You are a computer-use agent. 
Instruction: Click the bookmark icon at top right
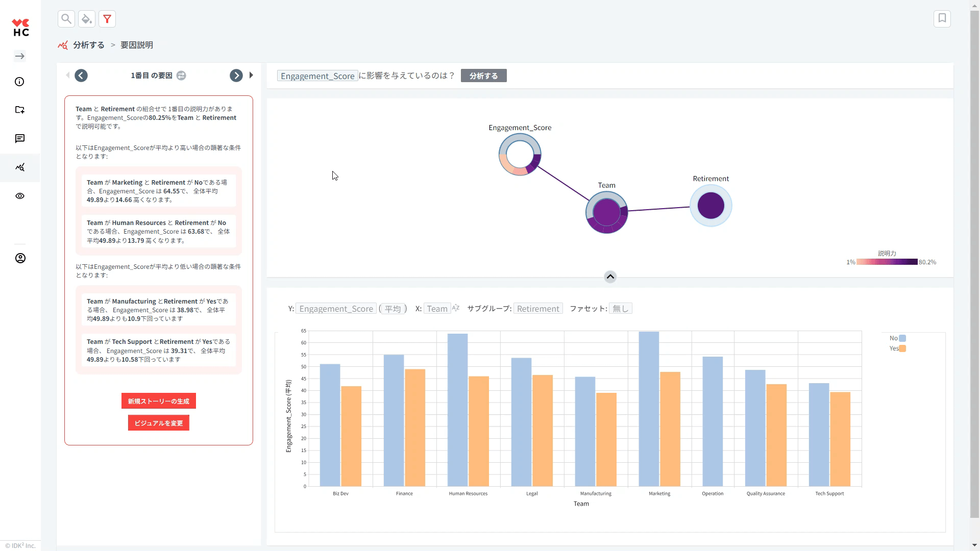click(x=942, y=18)
